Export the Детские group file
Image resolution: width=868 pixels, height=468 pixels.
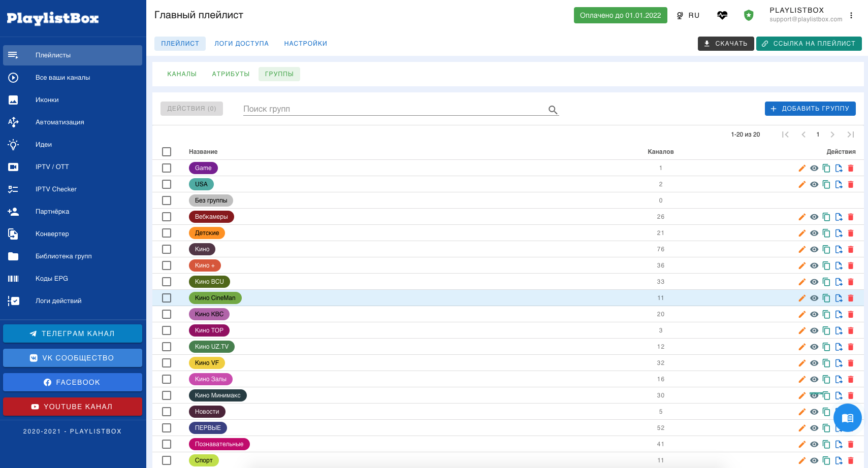point(839,233)
